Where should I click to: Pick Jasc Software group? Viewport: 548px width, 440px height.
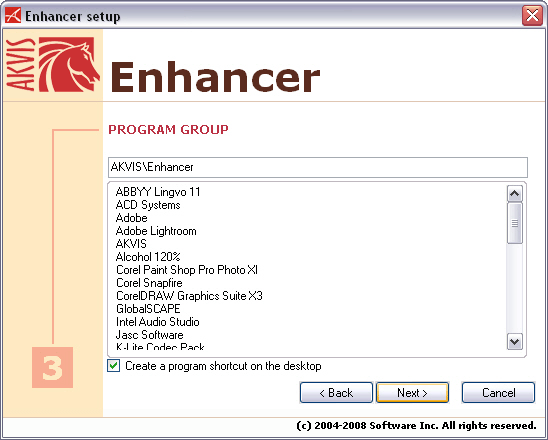point(150,334)
